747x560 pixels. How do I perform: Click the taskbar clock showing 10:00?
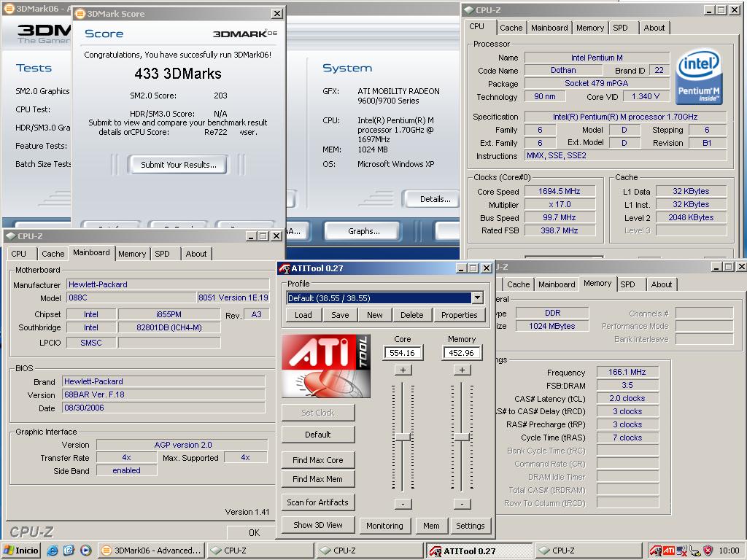[729, 551]
